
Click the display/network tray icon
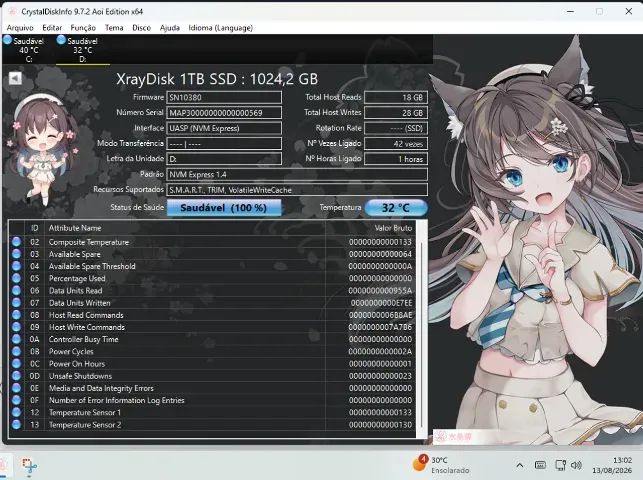560,465
